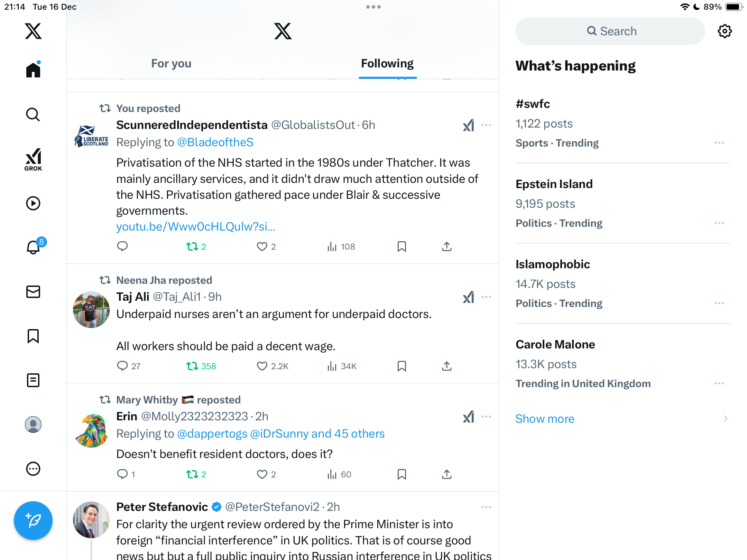Open direct messages envelope icon
Screen dimensions: 747x560
[x=33, y=292]
